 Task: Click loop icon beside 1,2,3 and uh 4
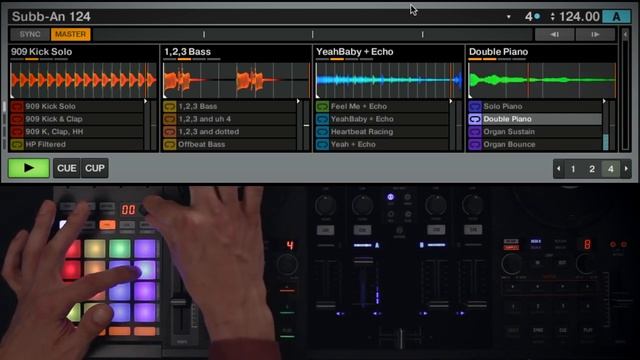click(169, 119)
